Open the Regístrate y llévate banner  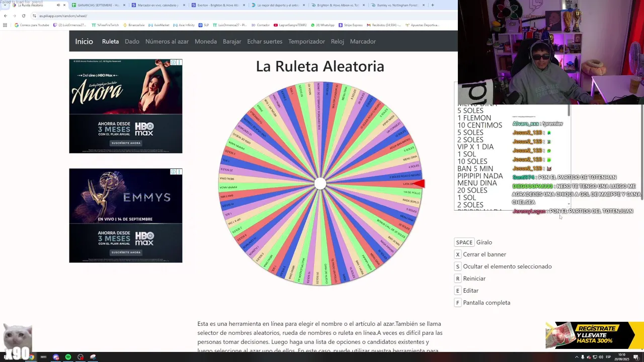(x=595, y=335)
